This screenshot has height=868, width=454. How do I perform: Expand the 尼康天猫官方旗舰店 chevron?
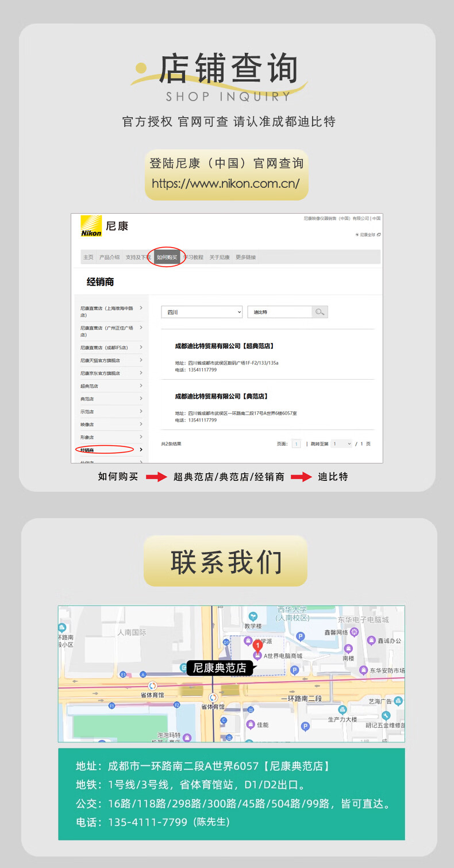[141, 360]
